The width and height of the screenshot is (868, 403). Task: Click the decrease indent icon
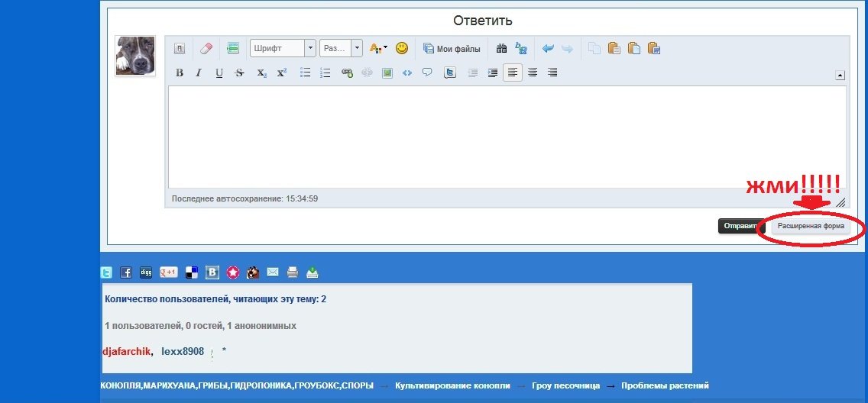(x=473, y=73)
